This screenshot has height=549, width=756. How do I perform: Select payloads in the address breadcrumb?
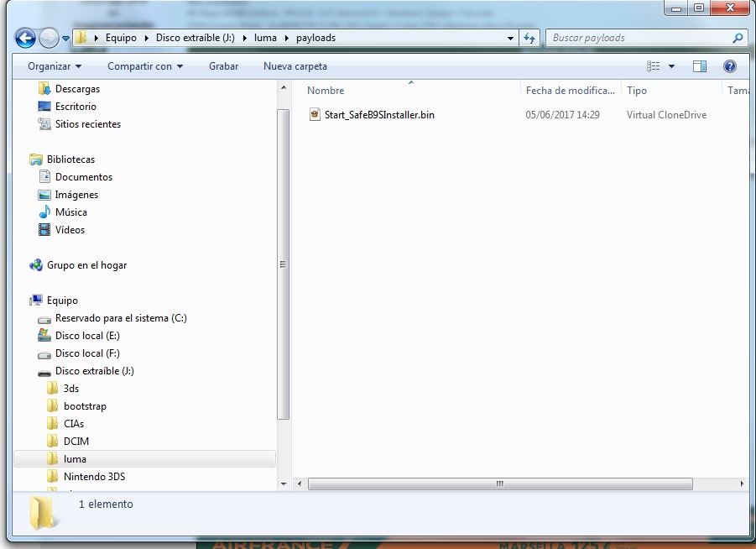click(315, 38)
